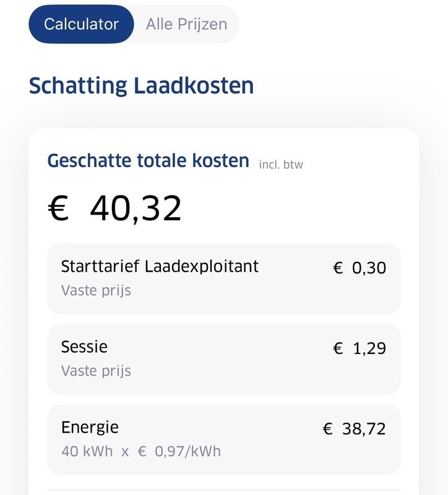Tap Vaste prijs under Sessie
This screenshot has height=495, width=448.
[96, 371]
